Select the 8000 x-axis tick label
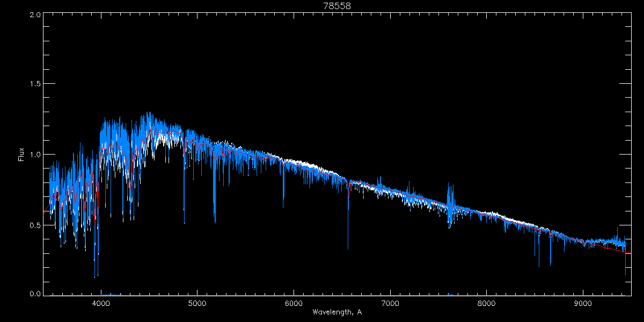The width and height of the screenshot is (644, 322). [487, 303]
